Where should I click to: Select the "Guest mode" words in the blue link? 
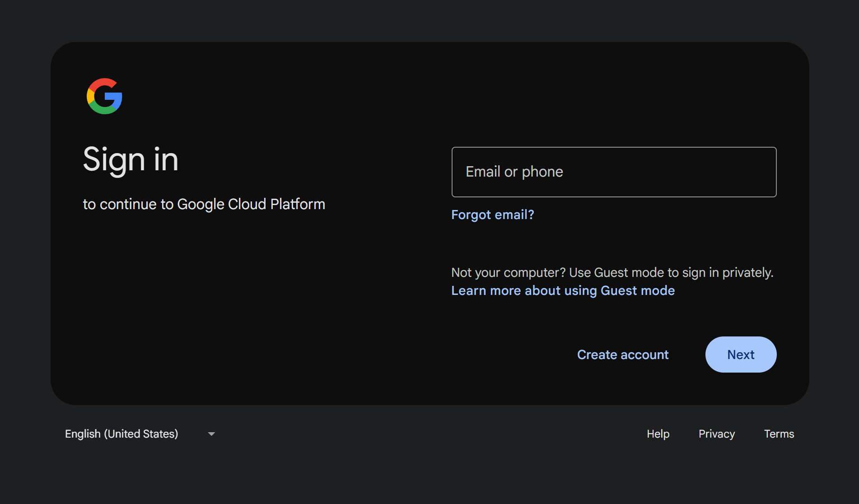tap(637, 290)
